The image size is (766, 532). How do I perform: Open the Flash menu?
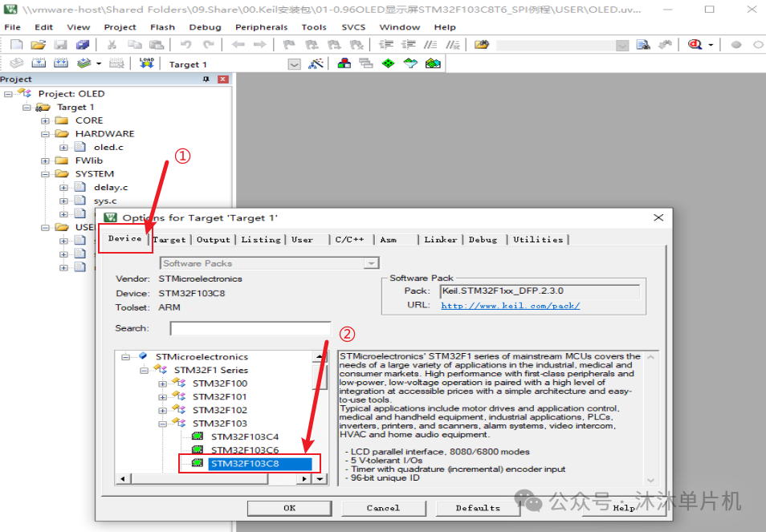click(163, 27)
